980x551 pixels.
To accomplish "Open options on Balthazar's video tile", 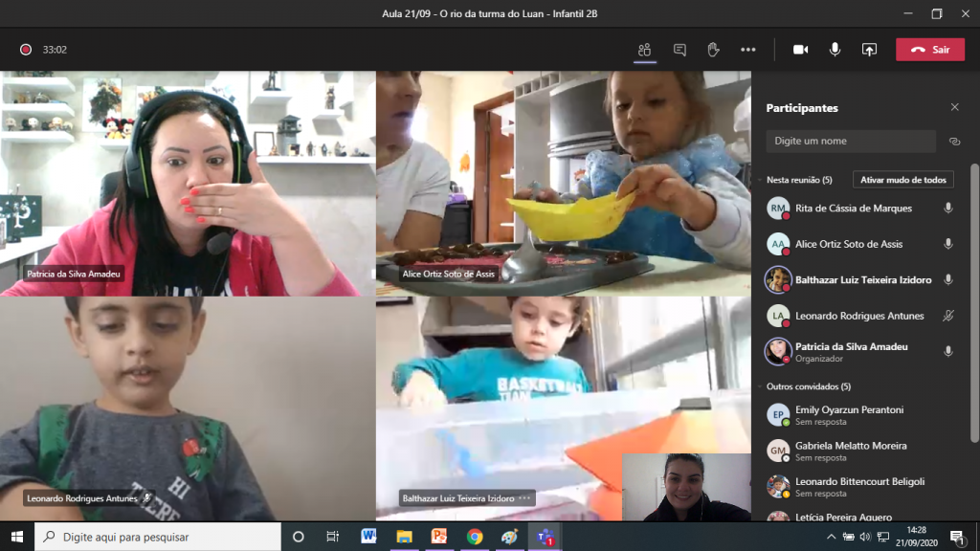I will (524, 498).
